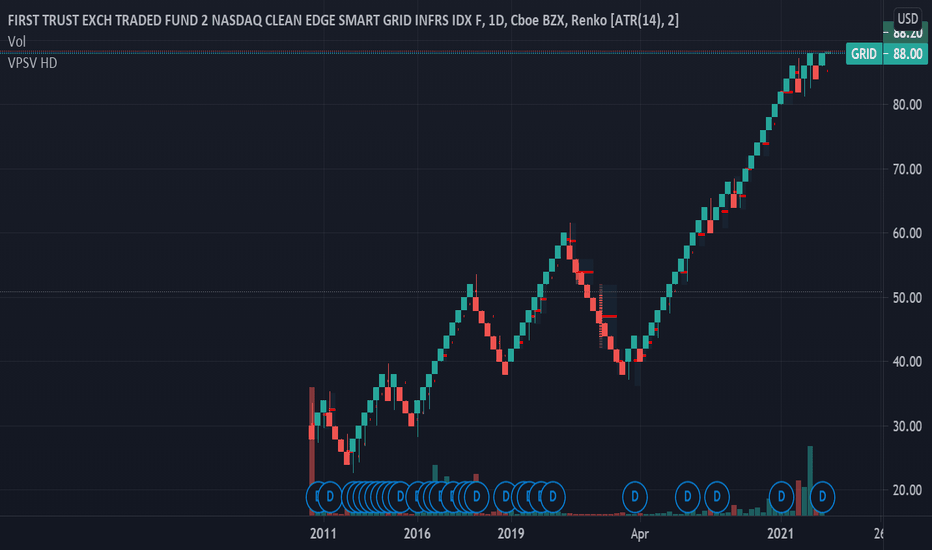Open the Vol indicator legend
Image resolution: width=932 pixels, height=550 pixels.
point(17,42)
